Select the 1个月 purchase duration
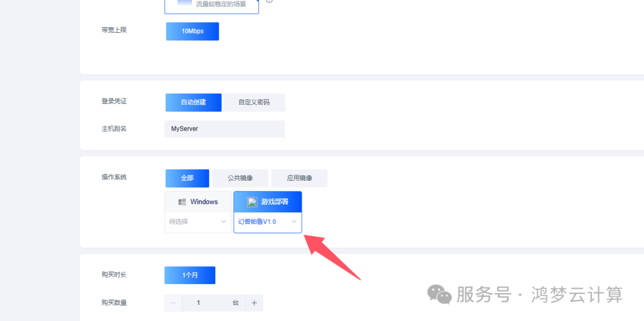The width and height of the screenshot is (644, 321). click(190, 276)
